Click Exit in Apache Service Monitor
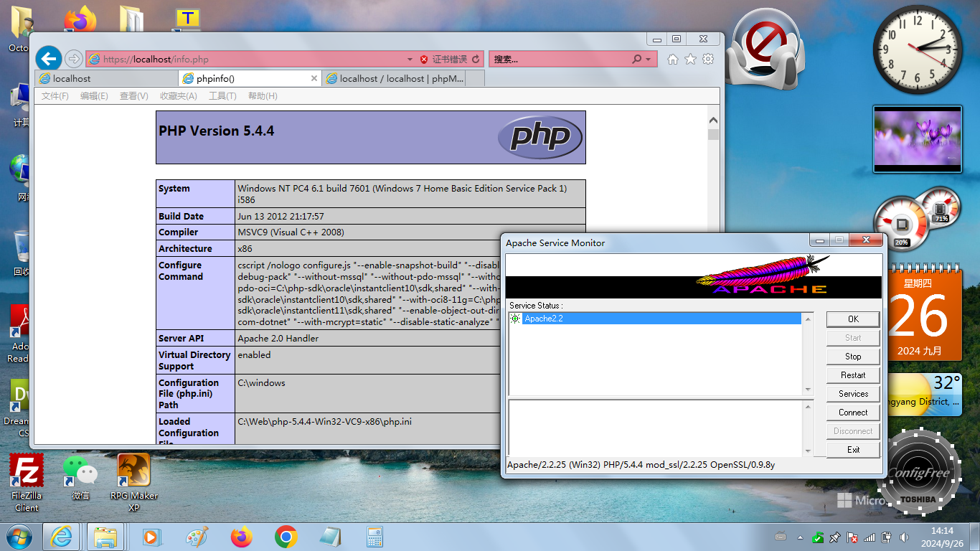The width and height of the screenshot is (980, 551). [853, 450]
